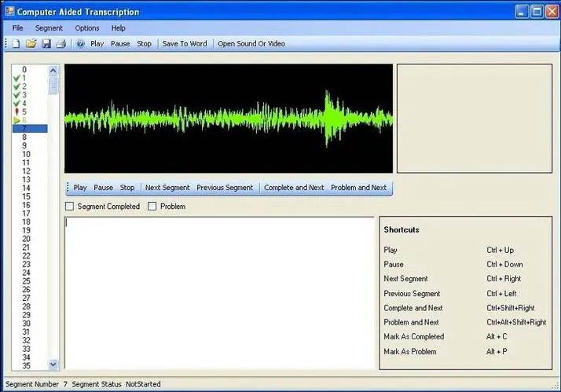Click the Shortcuts heading
The height and width of the screenshot is (392, 561).
click(401, 229)
